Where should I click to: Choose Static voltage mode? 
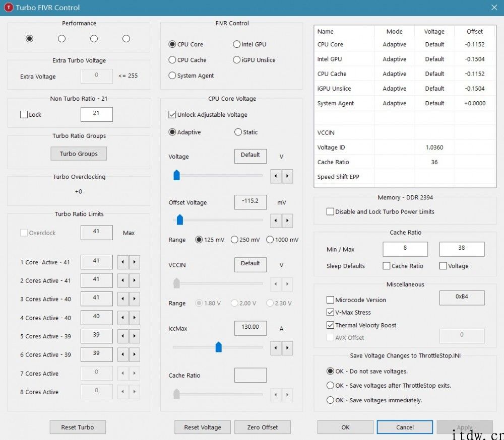(246, 132)
